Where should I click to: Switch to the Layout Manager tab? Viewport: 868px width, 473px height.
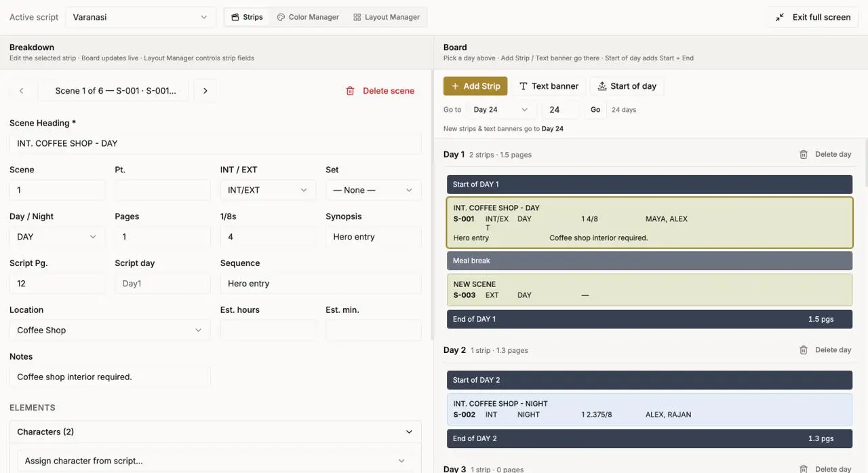click(387, 17)
